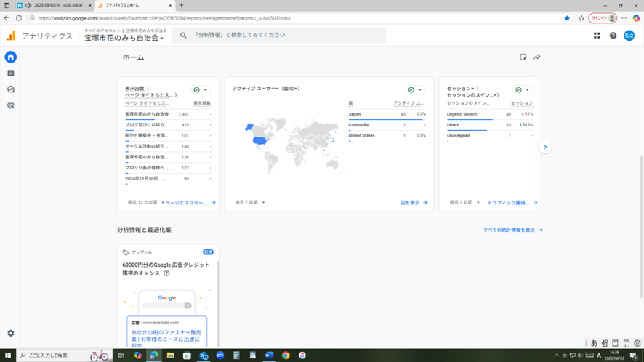Click the Direct session row
The height and width of the screenshot is (362, 644).
coord(490,125)
